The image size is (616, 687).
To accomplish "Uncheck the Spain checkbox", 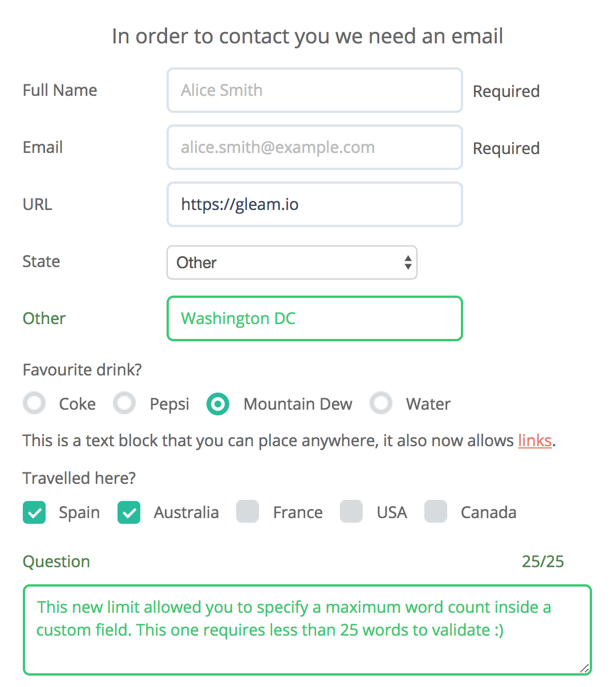I will pos(34,512).
